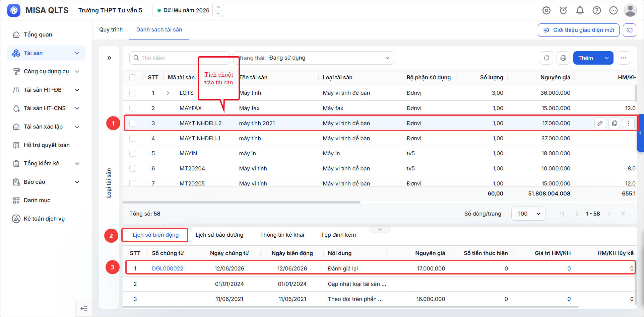Screen dimensions: 644x317
Task: Open voucher link DGL000022
Action: [168, 268]
